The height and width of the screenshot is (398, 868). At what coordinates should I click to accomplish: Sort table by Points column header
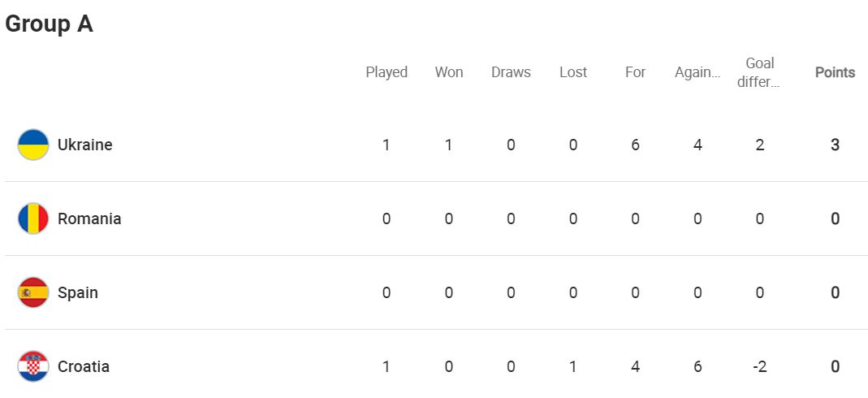click(x=835, y=72)
